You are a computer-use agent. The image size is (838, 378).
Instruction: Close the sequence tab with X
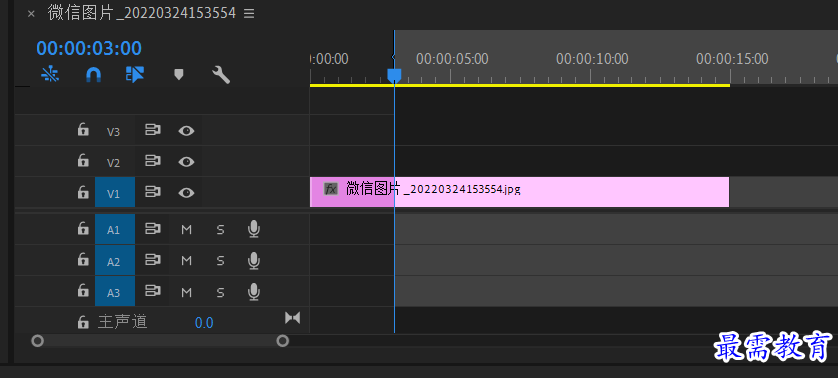[x=31, y=14]
